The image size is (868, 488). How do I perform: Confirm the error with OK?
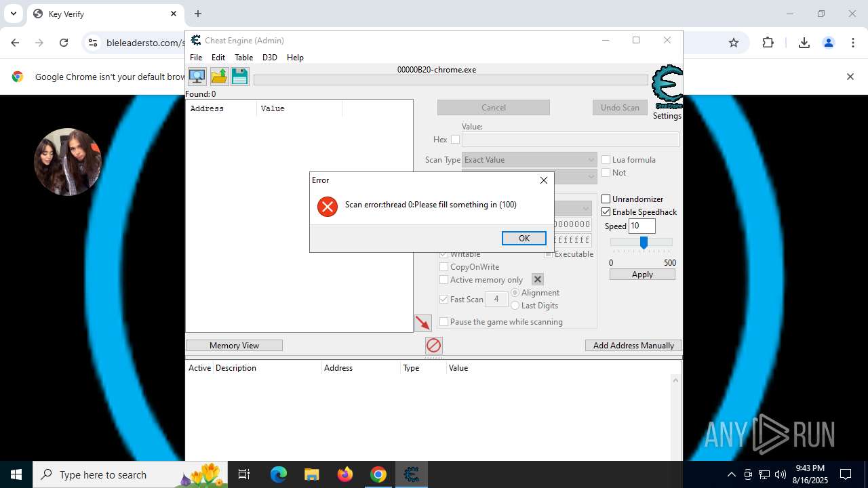point(524,239)
